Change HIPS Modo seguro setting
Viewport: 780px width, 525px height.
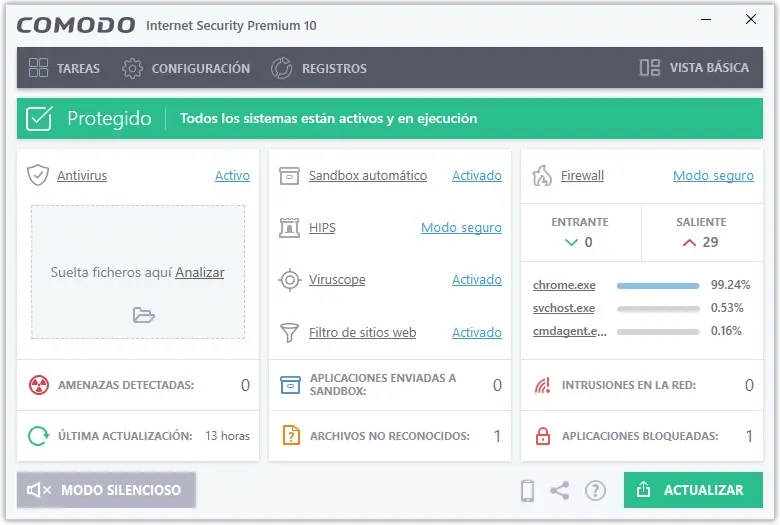pos(461,228)
